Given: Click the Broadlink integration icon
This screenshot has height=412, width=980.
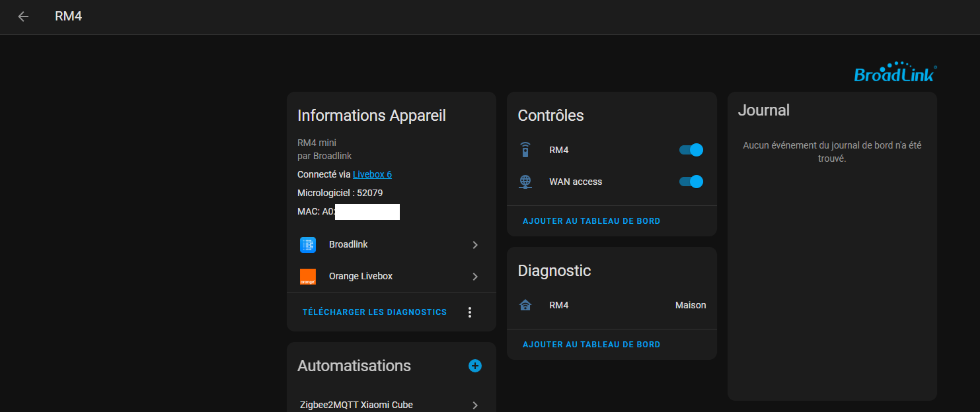Looking at the screenshot, I should coord(308,245).
